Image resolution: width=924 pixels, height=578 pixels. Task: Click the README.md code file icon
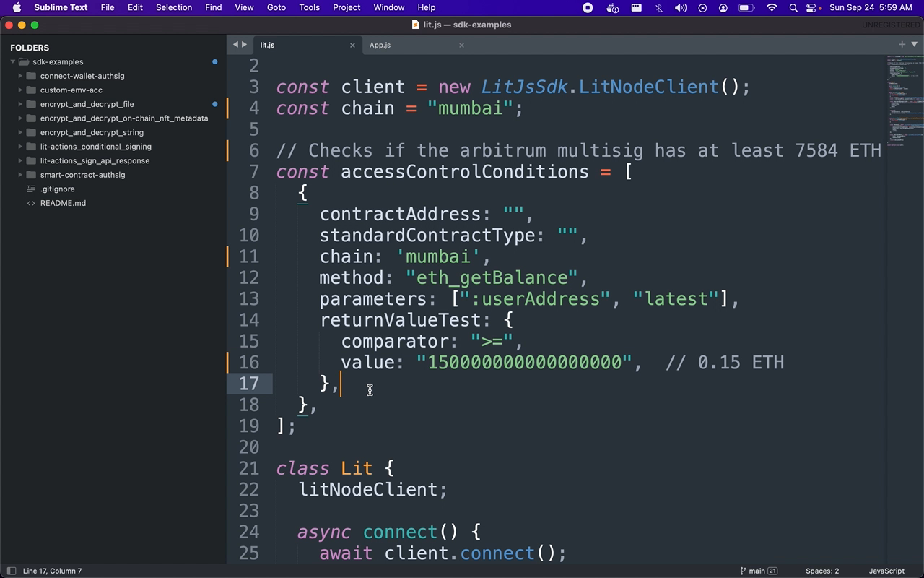click(x=31, y=203)
